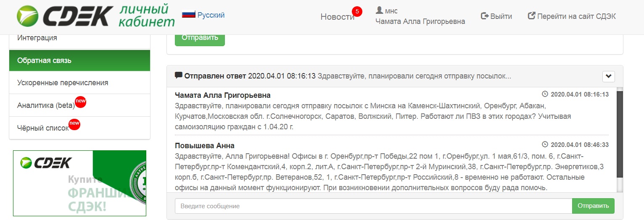Click the red news notification badge

click(357, 11)
